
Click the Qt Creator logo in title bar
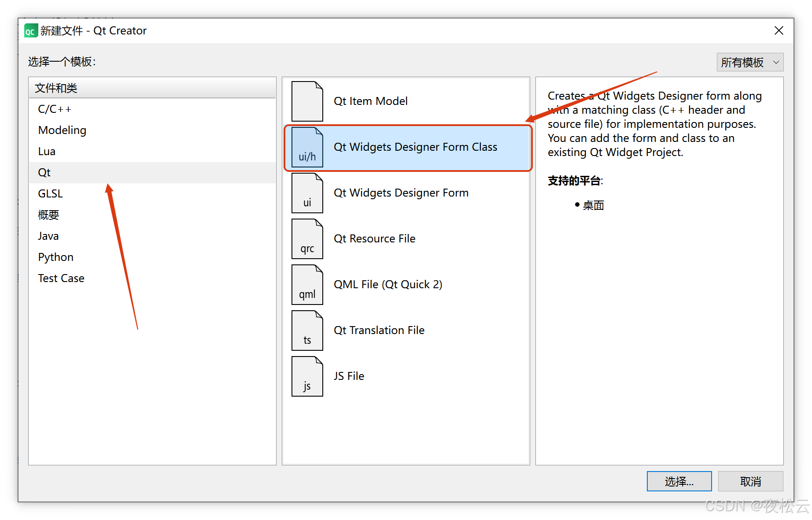(30, 31)
